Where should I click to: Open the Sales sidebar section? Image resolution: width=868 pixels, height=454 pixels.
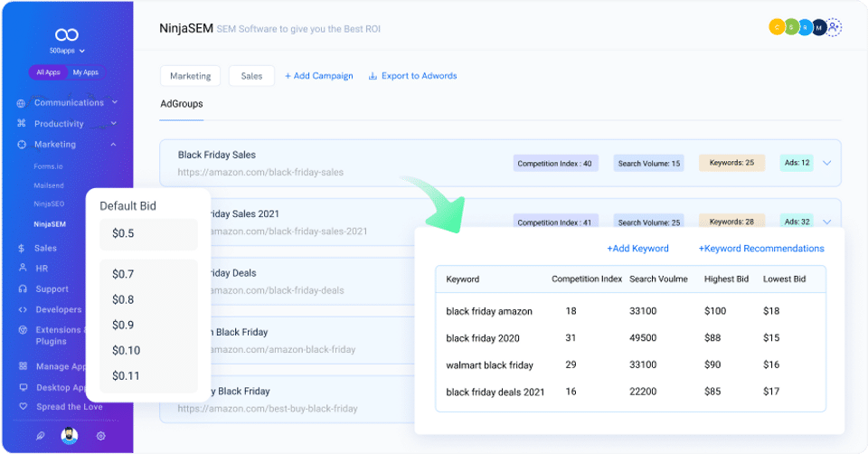click(45, 248)
